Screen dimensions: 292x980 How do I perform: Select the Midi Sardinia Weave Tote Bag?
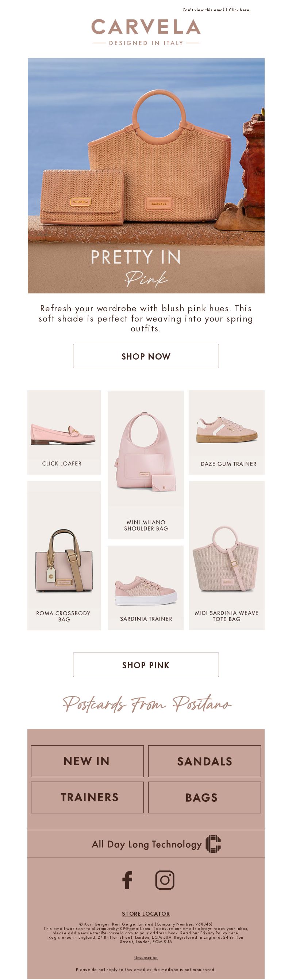pos(227,555)
